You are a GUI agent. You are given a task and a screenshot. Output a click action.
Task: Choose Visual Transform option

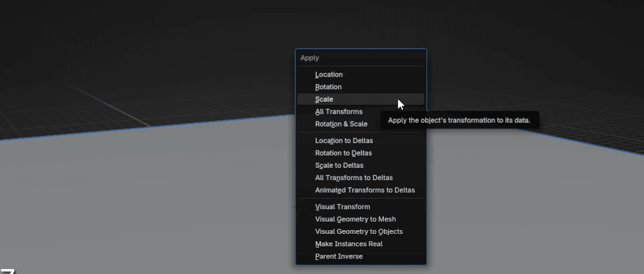tap(343, 207)
